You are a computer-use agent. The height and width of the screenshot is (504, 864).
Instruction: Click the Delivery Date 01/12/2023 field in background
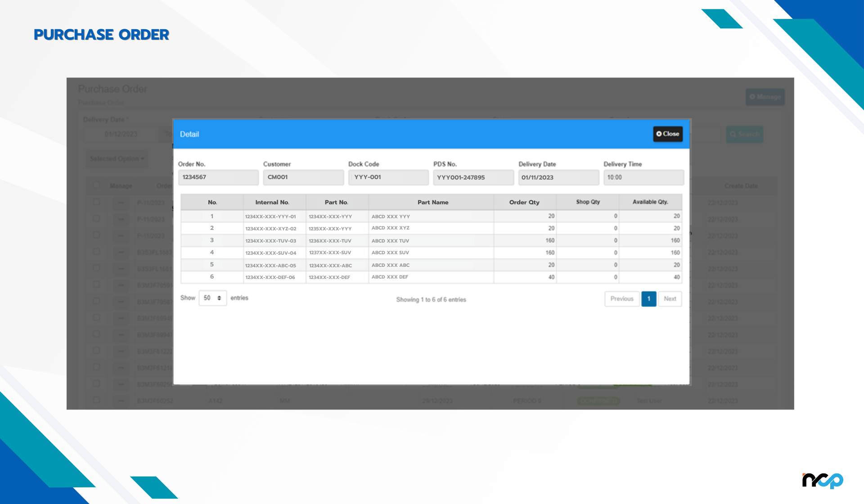click(x=121, y=134)
